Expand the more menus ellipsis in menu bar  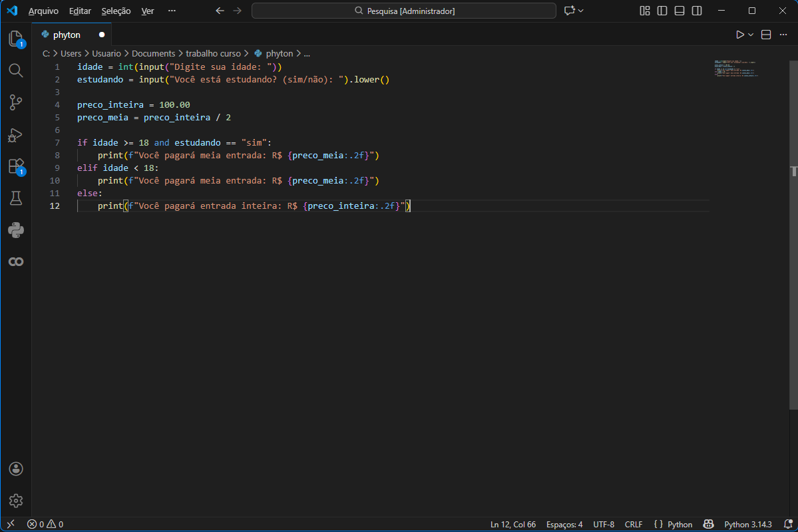pyautogui.click(x=172, y=11)
